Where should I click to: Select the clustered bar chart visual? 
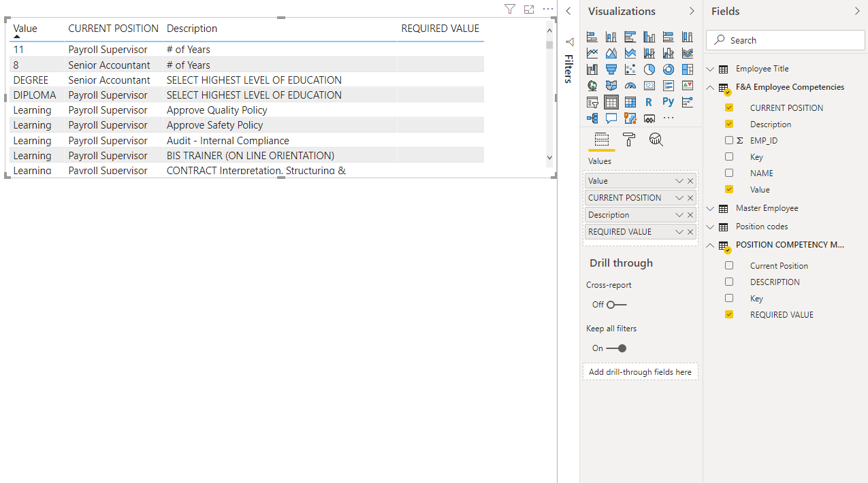[630, 37]
